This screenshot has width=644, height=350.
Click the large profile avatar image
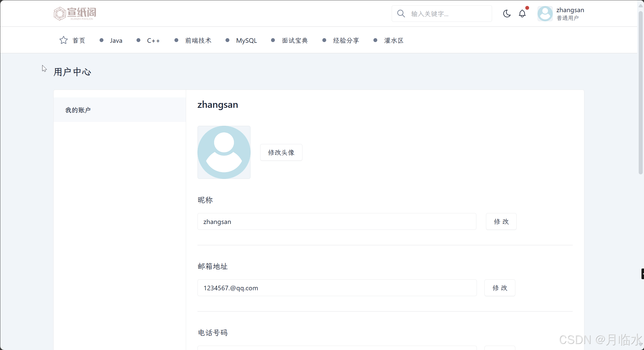[224, 152]
